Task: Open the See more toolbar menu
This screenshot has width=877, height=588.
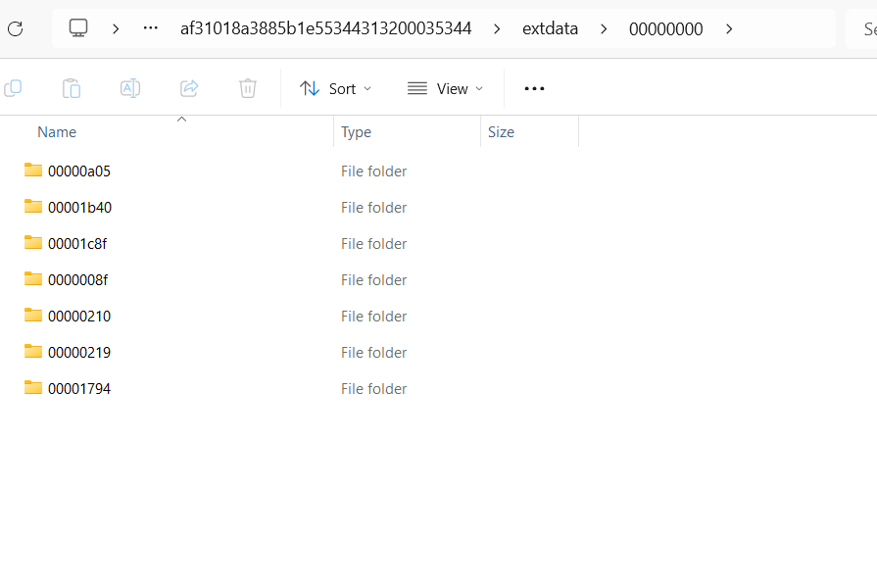Action: click(x=534, y=88)
